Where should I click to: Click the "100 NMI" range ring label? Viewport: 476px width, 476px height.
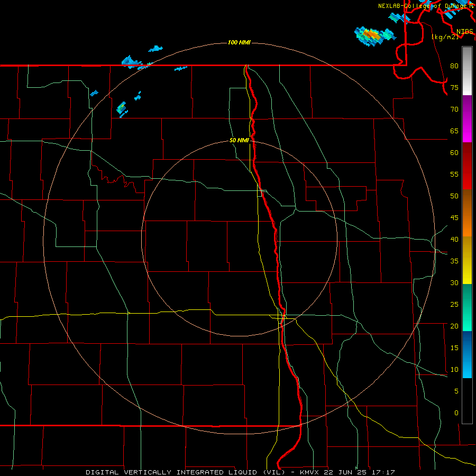239,42
